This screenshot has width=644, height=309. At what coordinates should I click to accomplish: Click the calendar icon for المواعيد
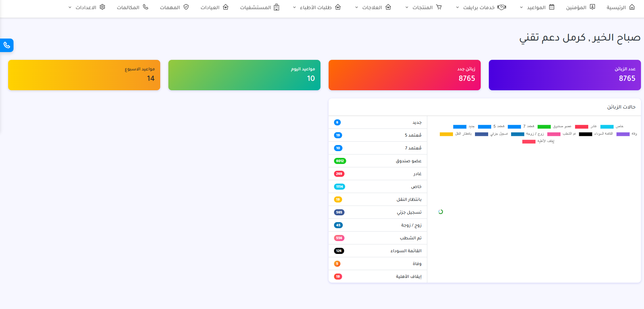[x=552, y=7]
